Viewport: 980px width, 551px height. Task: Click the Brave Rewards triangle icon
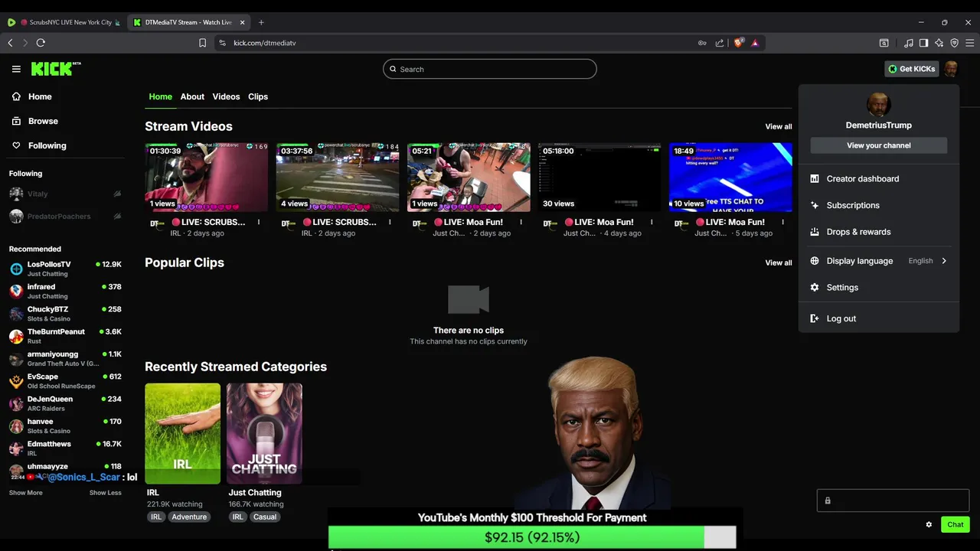755,43
